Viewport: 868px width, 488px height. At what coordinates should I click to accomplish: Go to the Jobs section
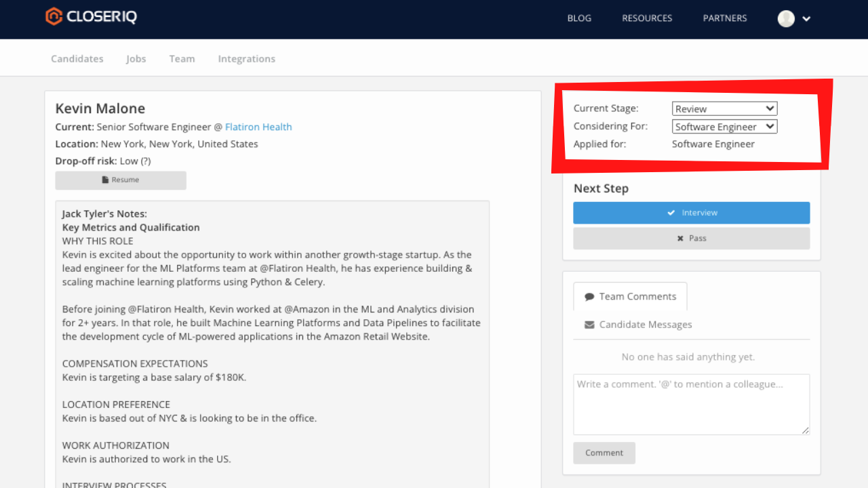(136, 59)
